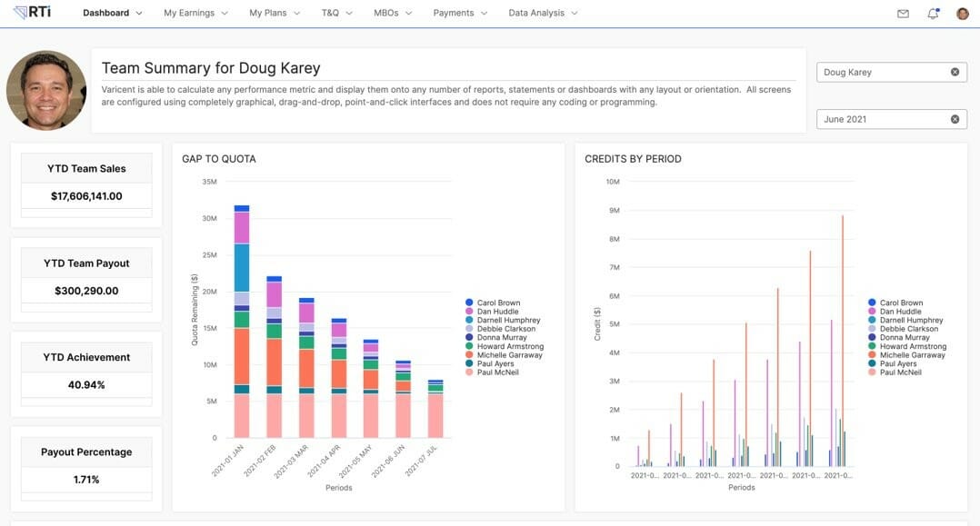The height and width of the screenshot is (526, 980).
Task: Clear the June 2021 period field
Action: (955, 119)
